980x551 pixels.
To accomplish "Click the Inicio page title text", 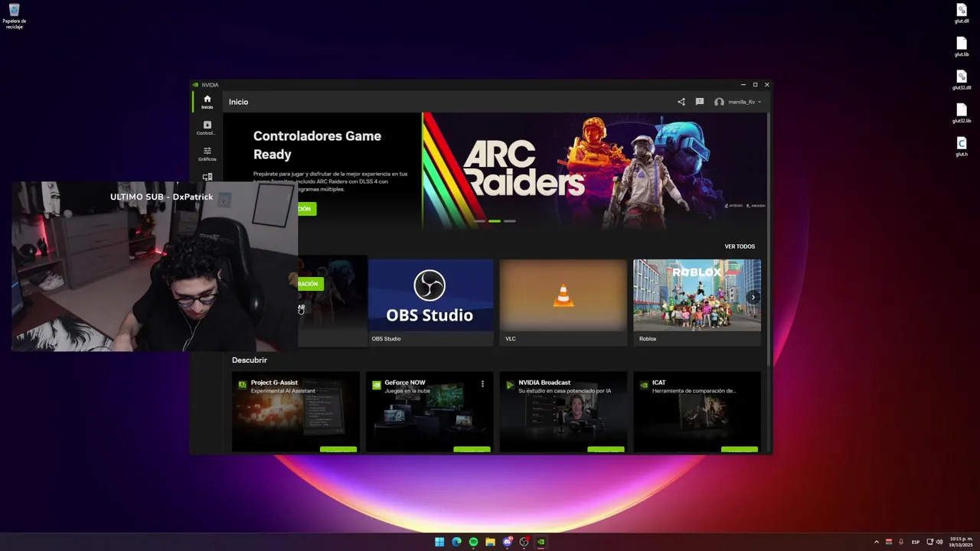I will 238,102.
